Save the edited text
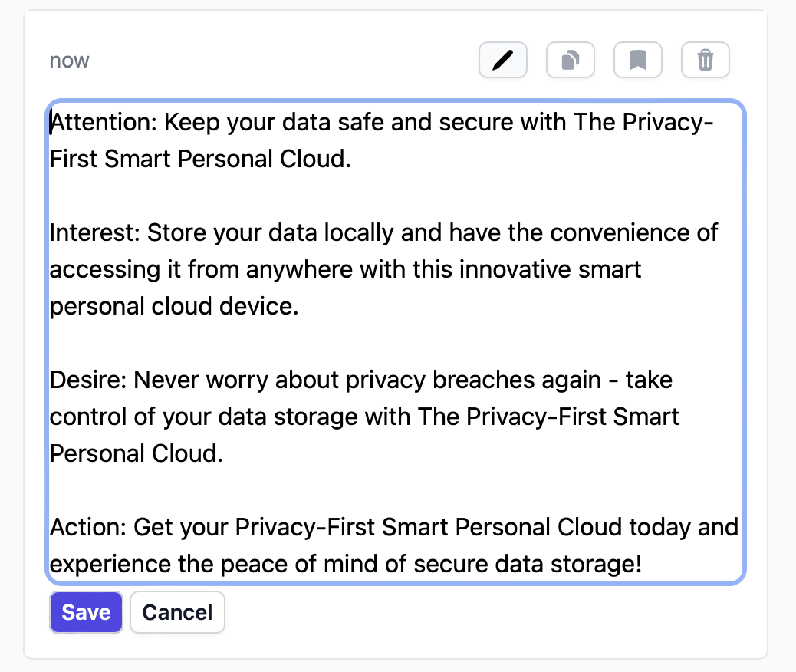The width and height of the screenshot is (796, 672). click(x=86, y=612)
